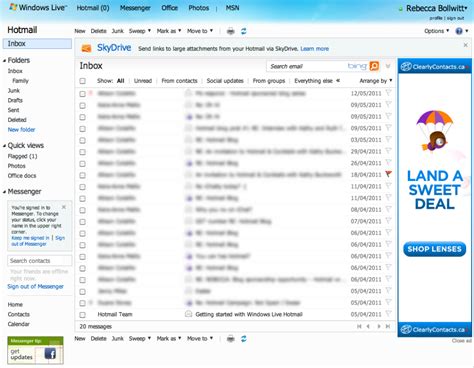This screenshot has width=474, height=368.
Task: Click the SHOP LENSES ad button
Action: click(x=435, y=249)
